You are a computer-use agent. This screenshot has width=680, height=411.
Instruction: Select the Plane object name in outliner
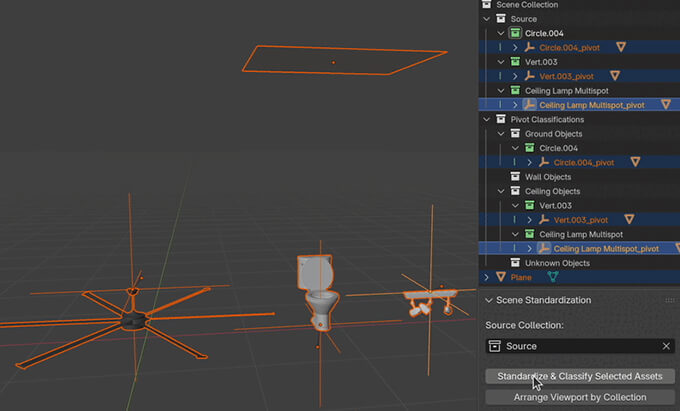521,277
